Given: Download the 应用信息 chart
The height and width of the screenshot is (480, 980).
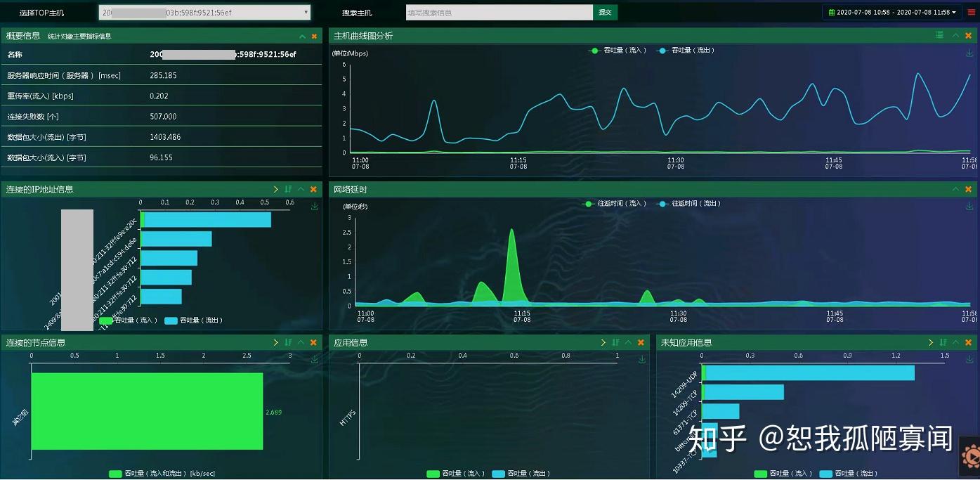Looking at the screenshot, I should (642, 359).
